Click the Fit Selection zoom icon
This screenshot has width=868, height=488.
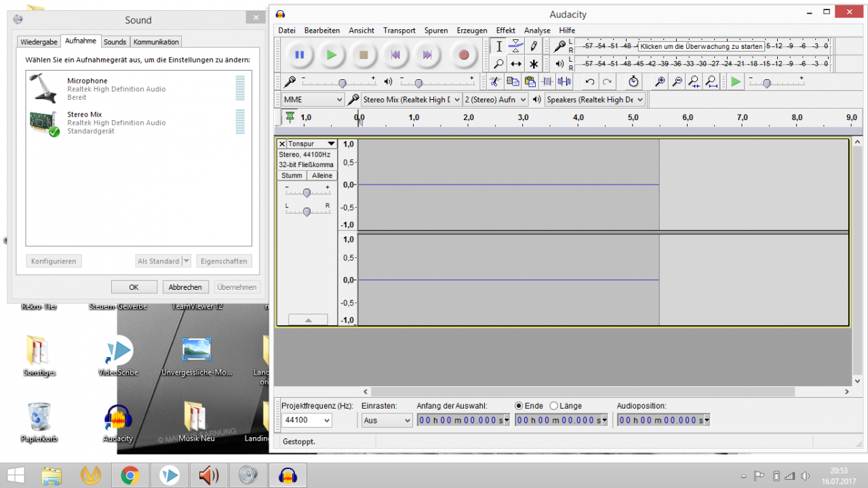(694, 82)
